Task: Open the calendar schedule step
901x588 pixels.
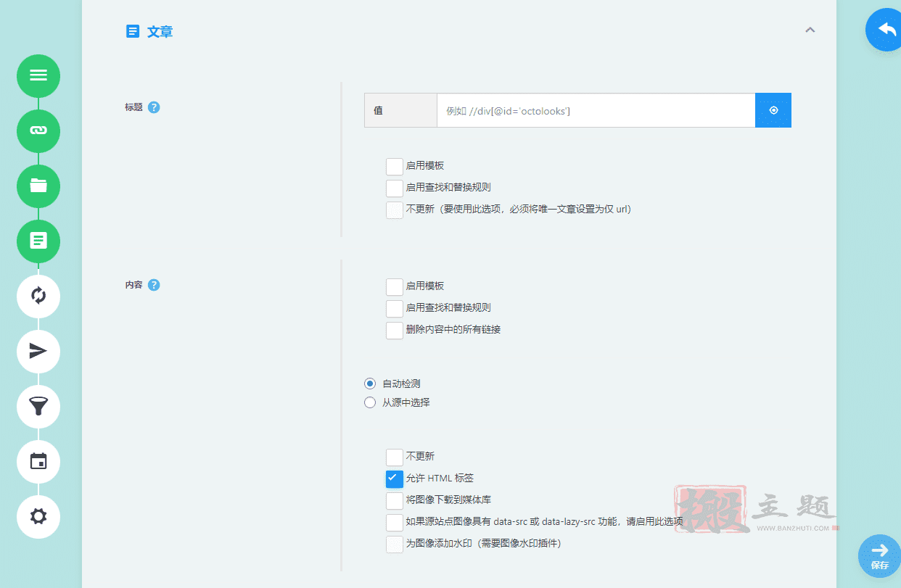Action: [38, 461]
